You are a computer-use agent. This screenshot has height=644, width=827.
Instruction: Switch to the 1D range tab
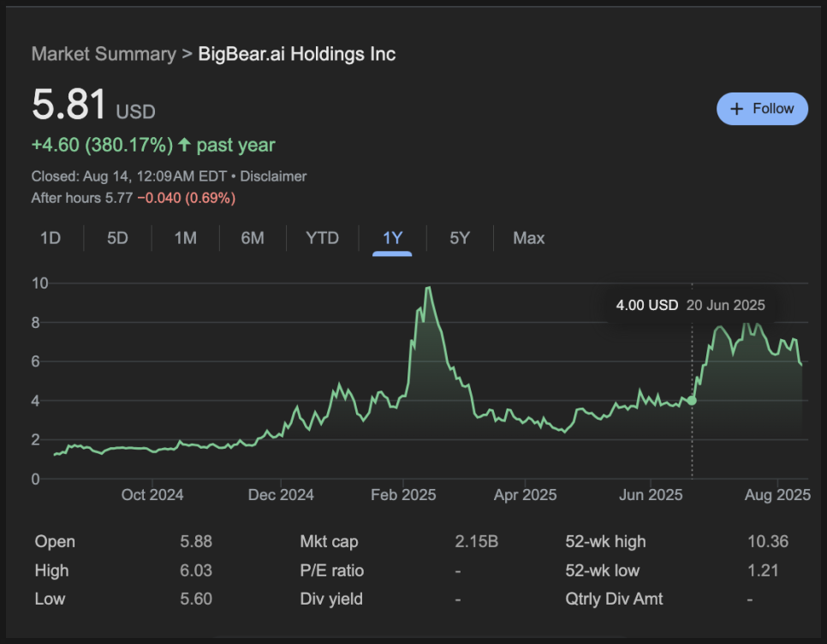pos(51,238)
